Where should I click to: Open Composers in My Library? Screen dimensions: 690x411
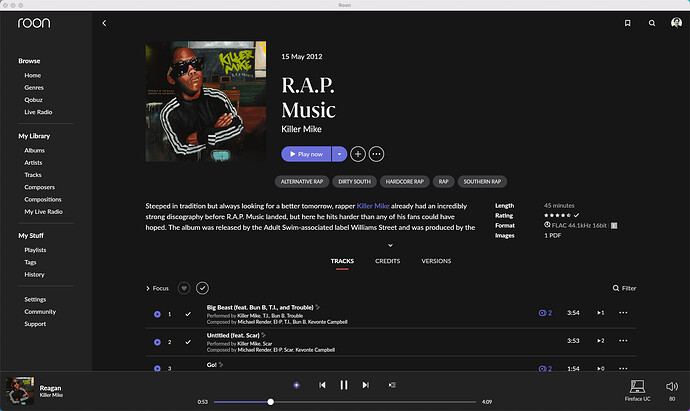coord(40,187)
